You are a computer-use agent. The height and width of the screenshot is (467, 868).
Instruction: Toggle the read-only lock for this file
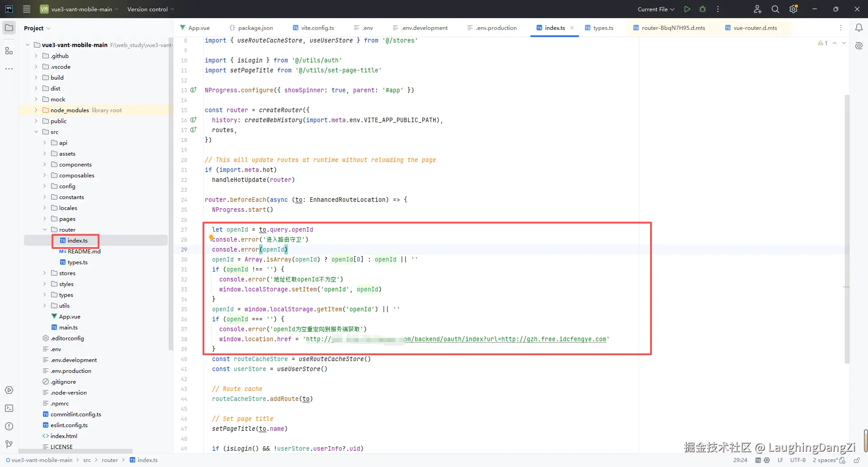(x=857, y=460)
